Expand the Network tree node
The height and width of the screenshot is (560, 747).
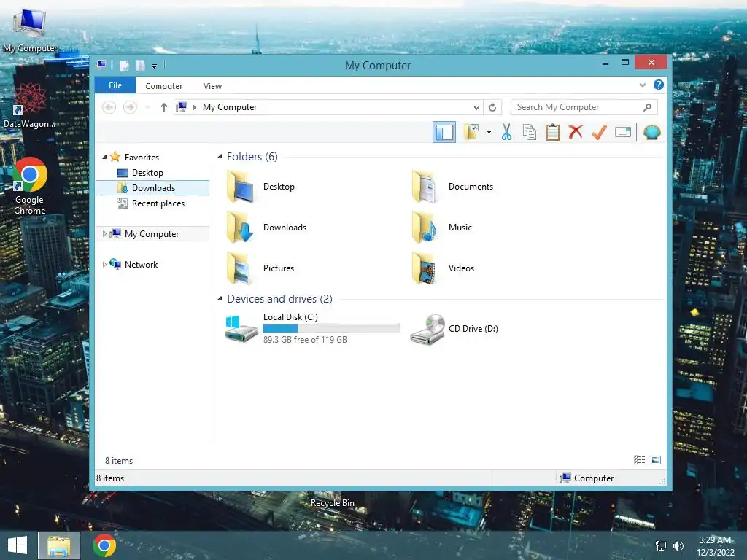pos(104,264)
